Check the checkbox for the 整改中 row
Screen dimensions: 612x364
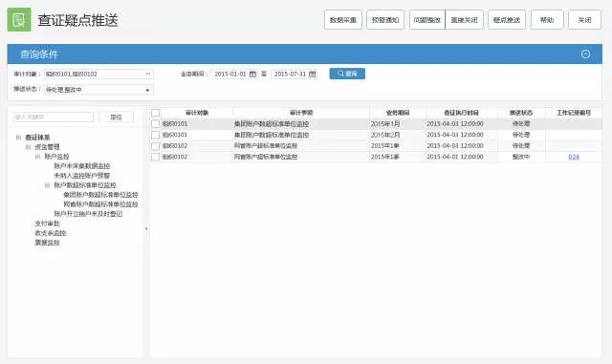coord(155,157)
